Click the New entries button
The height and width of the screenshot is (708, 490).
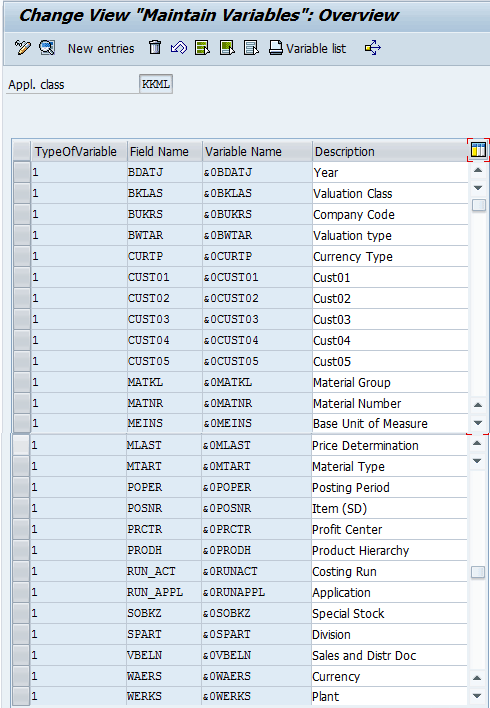[x=101, y=48]
